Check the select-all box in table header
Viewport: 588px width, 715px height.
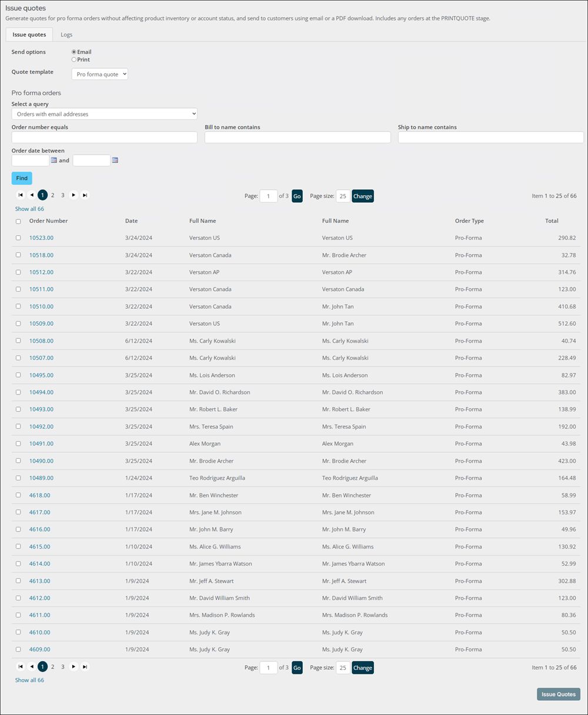[x=18, y=222]
